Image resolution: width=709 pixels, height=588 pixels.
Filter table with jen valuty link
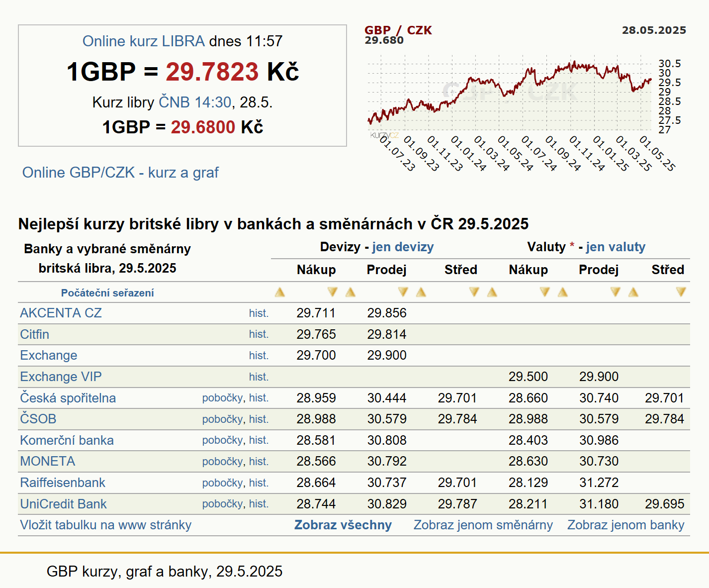pos(616,247)
